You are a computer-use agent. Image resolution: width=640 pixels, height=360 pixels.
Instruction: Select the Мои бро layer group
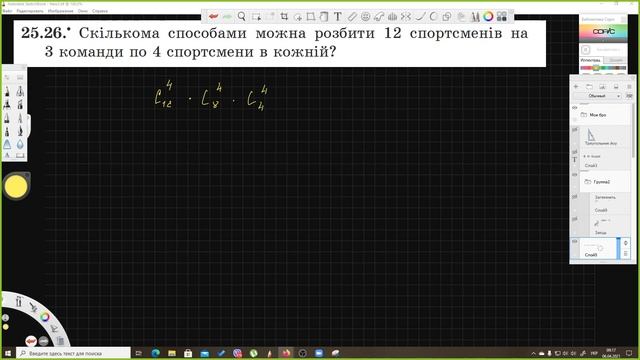pyautogui.click(x=605, y=115)
